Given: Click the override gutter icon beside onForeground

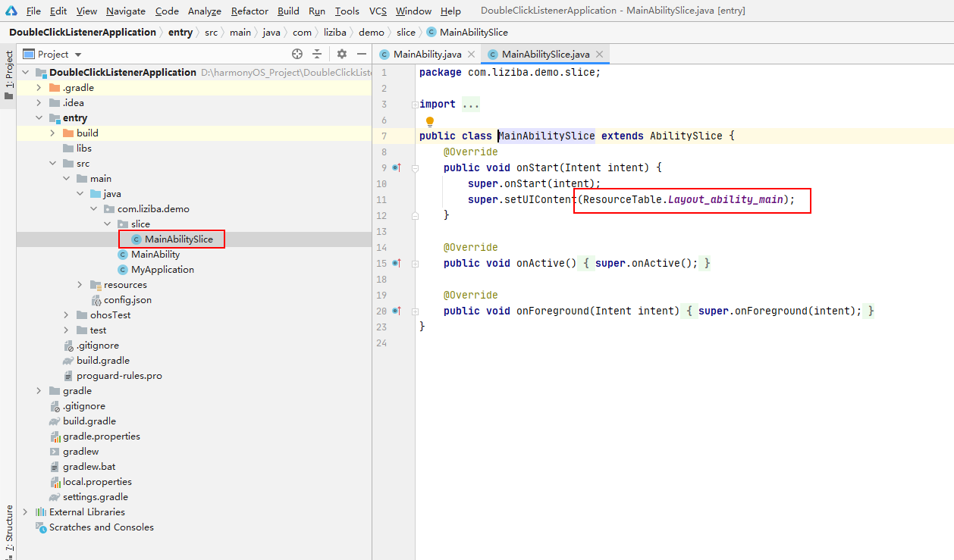Looking at the screenshot, I should [x=396, y=311].
